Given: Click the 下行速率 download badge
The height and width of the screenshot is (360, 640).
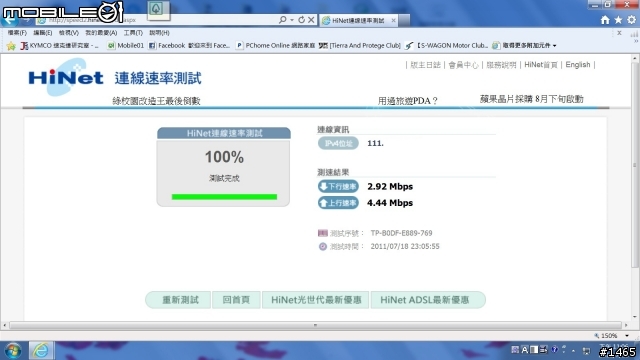Looking at the screenshot, I should point(338,187).
